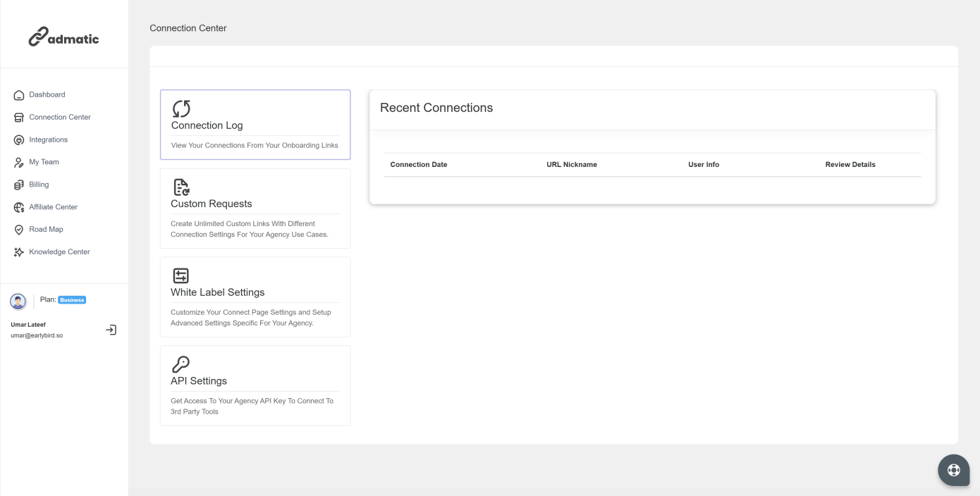Screen dimensions: 980x496
Task: Select the API Settings card
Action: (x=255, y=385)
